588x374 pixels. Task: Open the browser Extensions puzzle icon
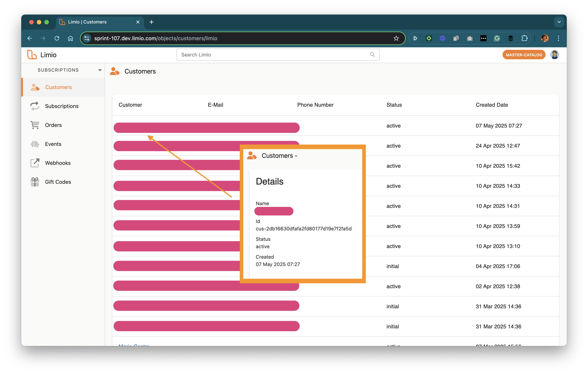[524, 38]
